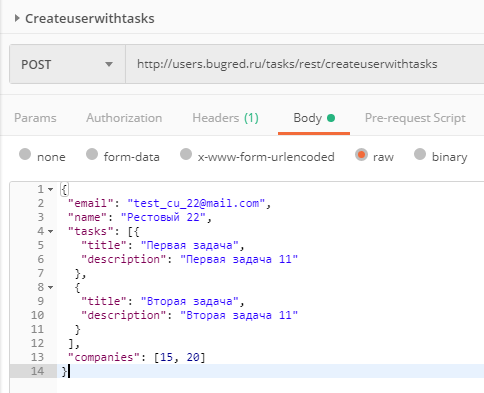Click line number 14 in the gutter

[x=38, y=371]
